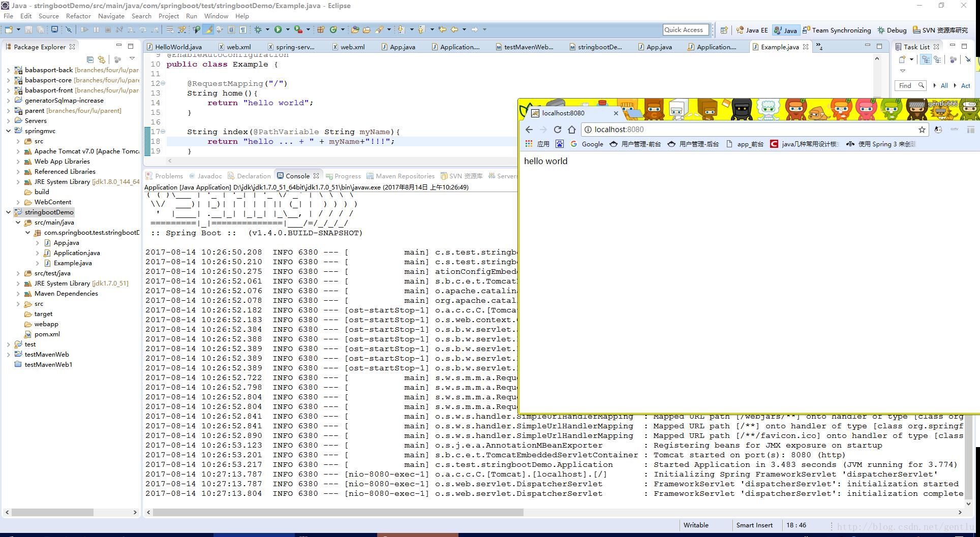980x537 pixels.
Task: Click the New Java Package toolbar icon
Action: [x=321, y=29]
